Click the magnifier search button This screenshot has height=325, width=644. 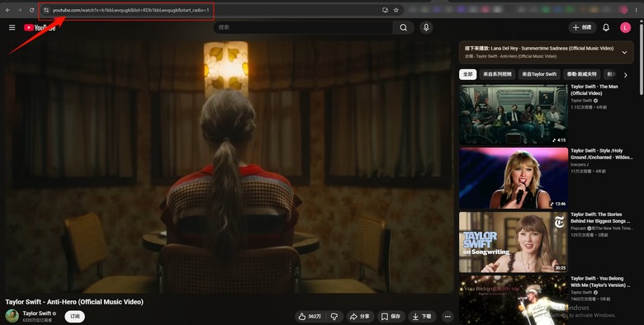click(x=403, y=27)
